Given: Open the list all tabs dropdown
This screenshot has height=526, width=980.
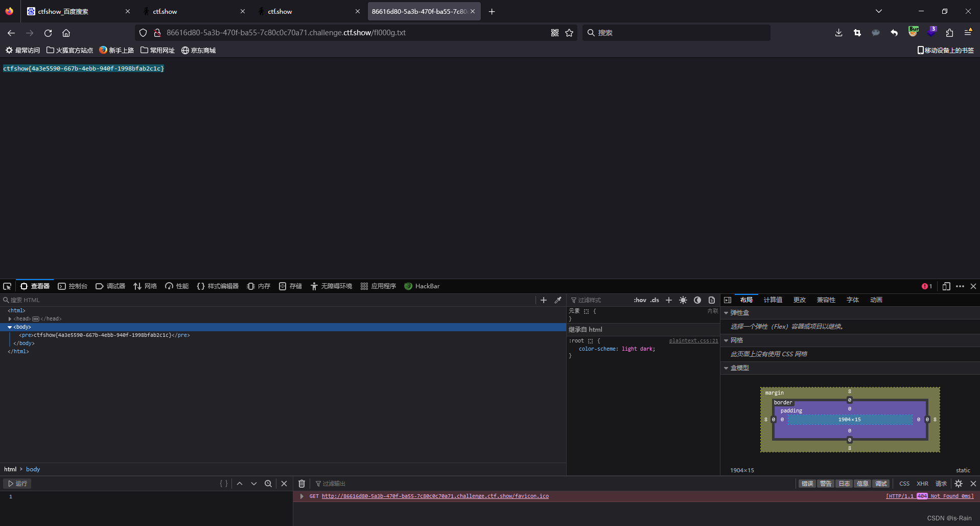Looking at the screenshot, I should point(878,11).
